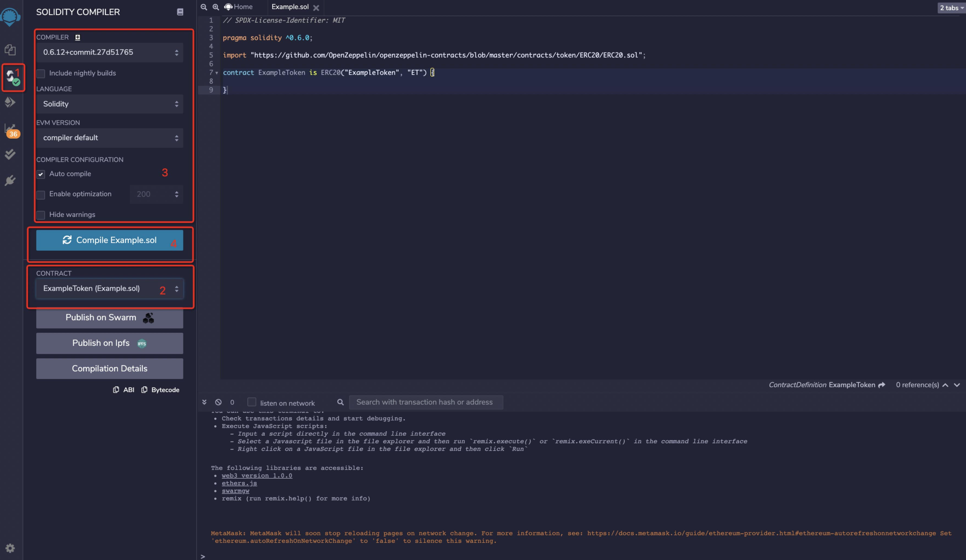
Task: Open compiler version dropdown 0.6.12+commit.27d51765
Action: [x=109, y=53]
